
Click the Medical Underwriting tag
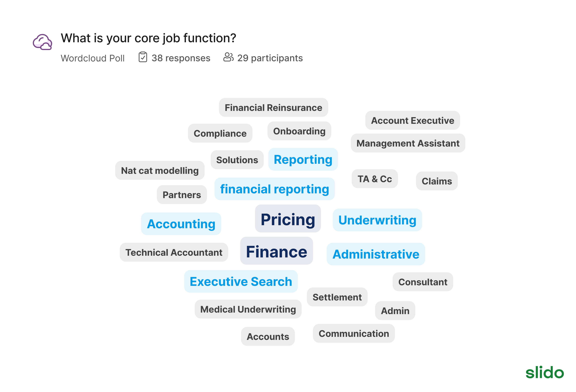click(248, 309)
